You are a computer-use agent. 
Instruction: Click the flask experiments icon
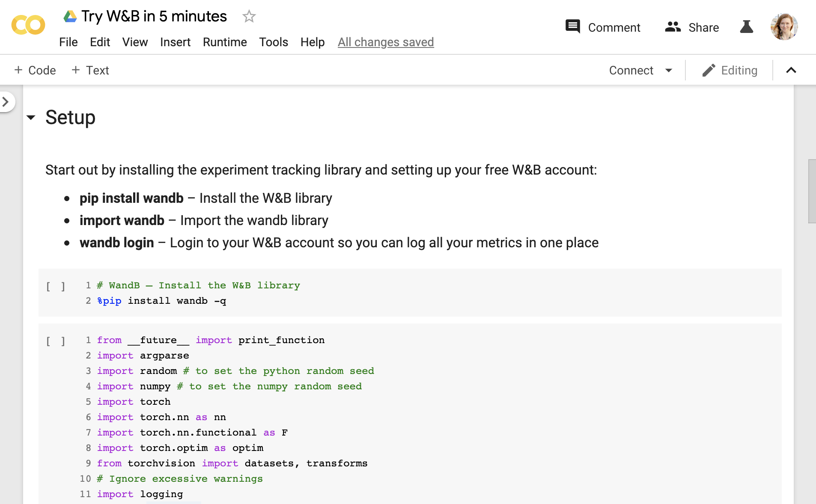(746, 27)
